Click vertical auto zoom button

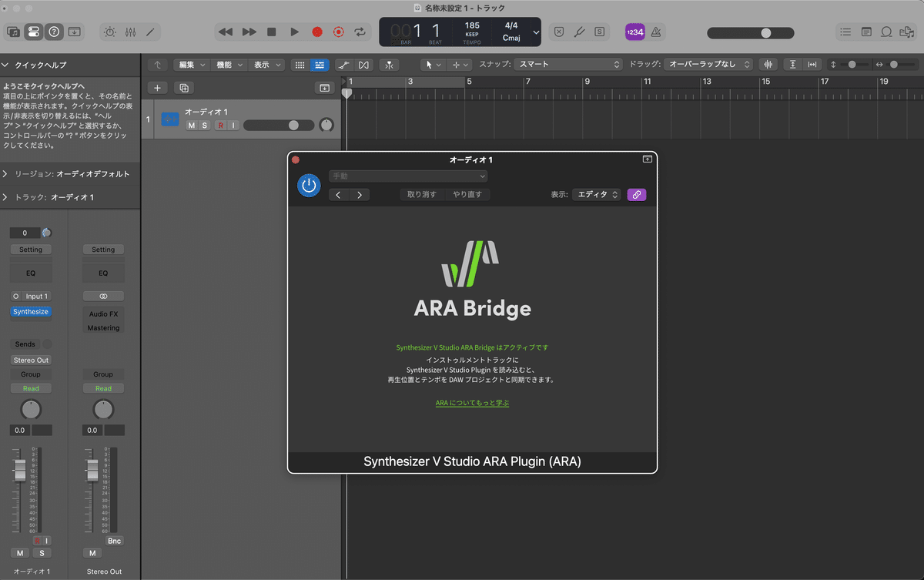click(x=794, y=65)
